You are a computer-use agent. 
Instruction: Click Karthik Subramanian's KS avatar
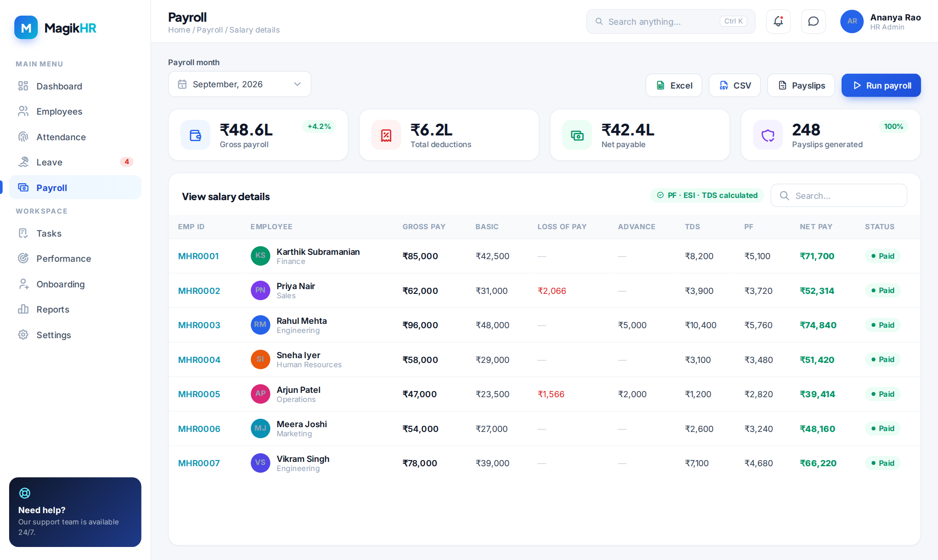click(x=260, y=256)
